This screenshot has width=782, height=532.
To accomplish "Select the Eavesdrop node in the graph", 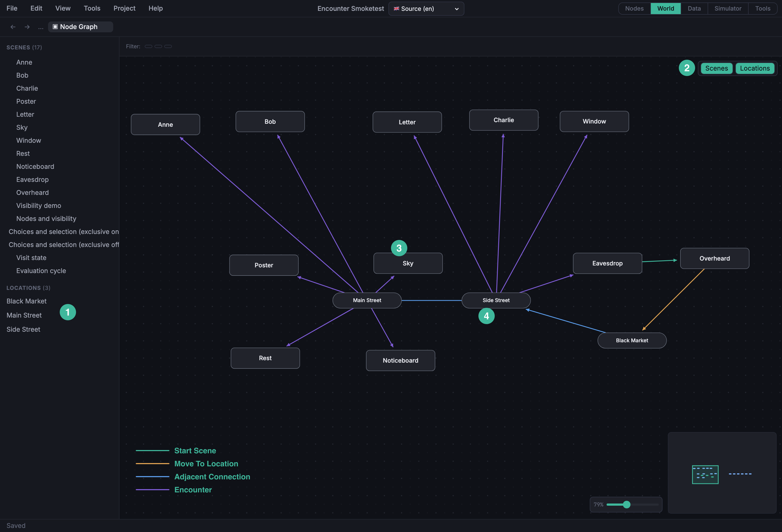I will point(607,263).
